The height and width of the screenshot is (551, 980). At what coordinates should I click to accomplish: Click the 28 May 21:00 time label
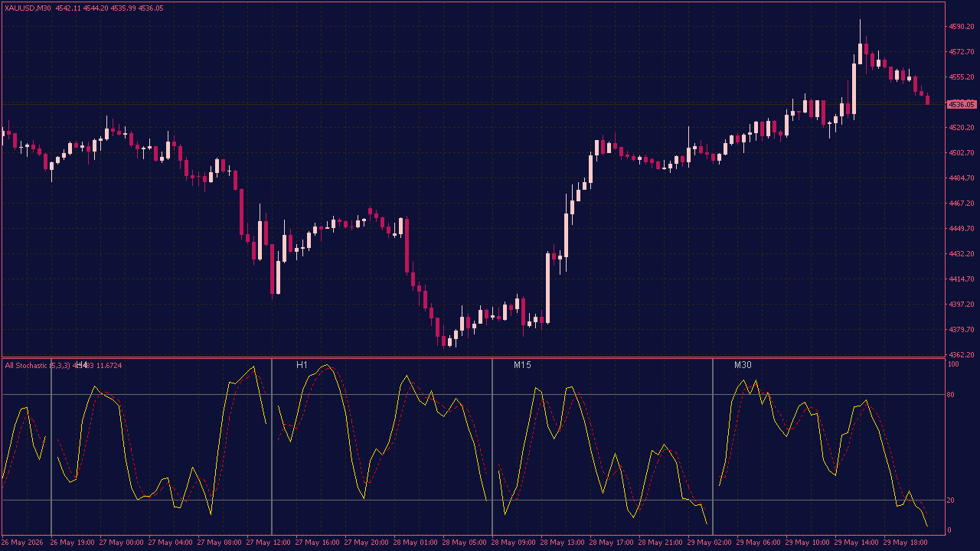(661, 543)
